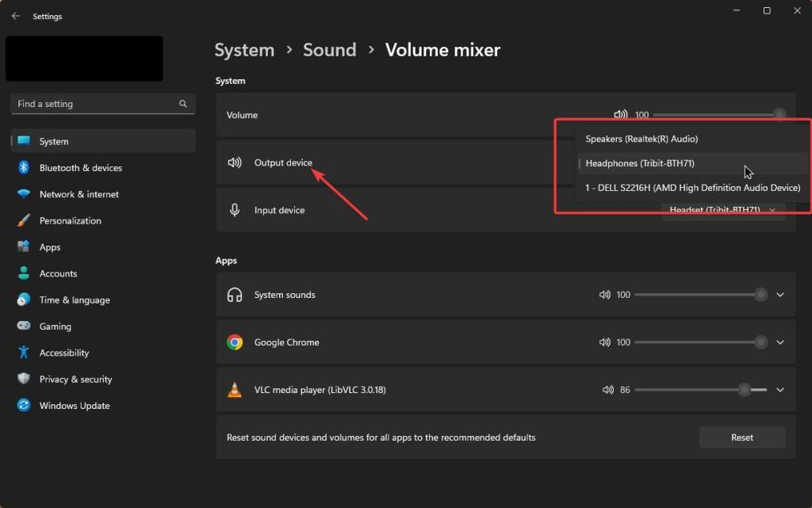Expand the Google Chrome volume options
The width and height of the screenshot is (812, 508).
779,342
